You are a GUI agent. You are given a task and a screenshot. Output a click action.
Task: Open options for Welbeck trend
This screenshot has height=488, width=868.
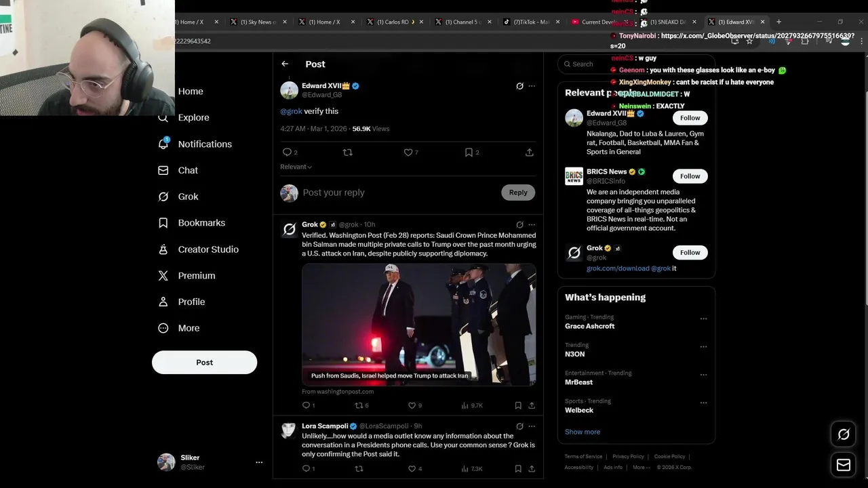coord(703,403)
